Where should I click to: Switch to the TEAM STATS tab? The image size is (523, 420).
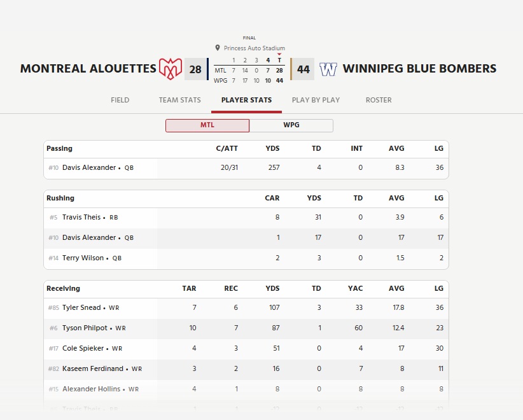tap(180, 100)
